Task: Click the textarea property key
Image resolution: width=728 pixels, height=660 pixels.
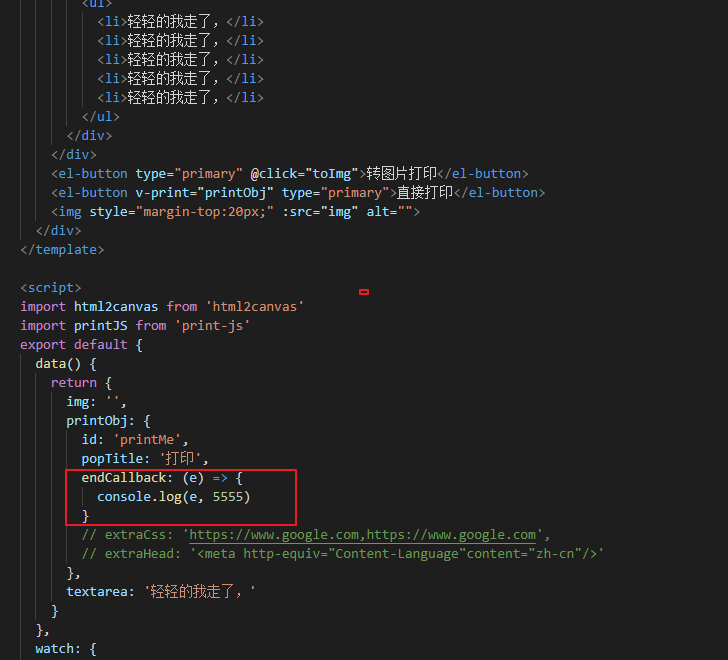Action: click(97, 592)
